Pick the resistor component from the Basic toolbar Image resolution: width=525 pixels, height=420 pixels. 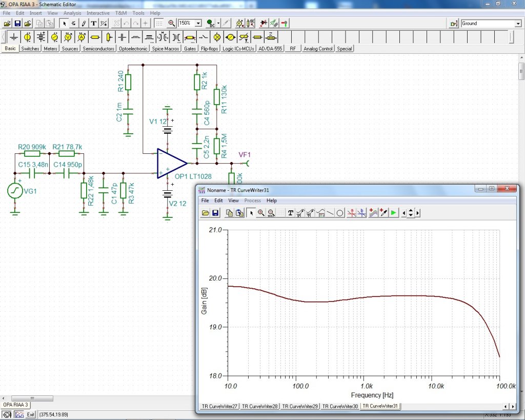[x=95, y=37]
